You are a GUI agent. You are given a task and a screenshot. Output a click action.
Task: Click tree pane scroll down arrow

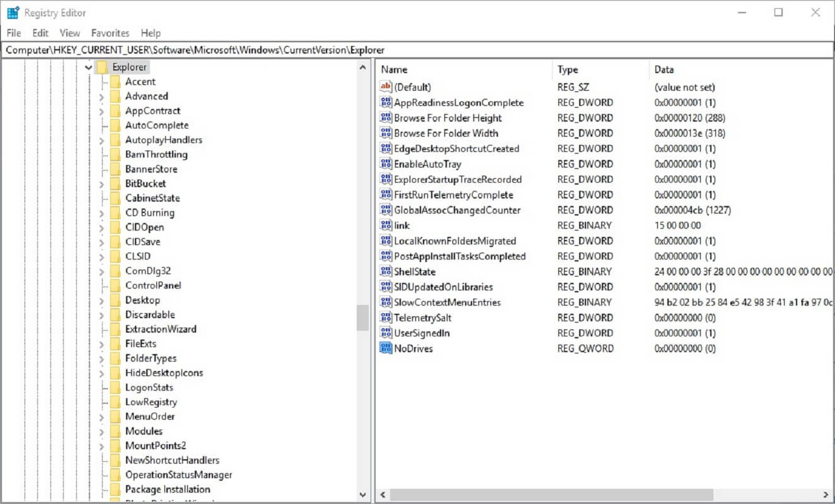(362, 495)
